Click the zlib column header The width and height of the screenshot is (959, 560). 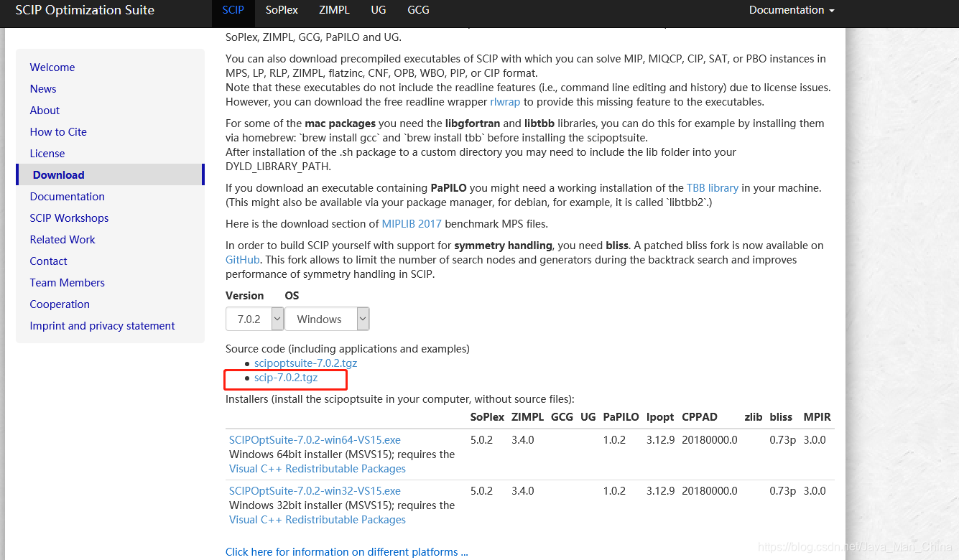pos(754,417)
